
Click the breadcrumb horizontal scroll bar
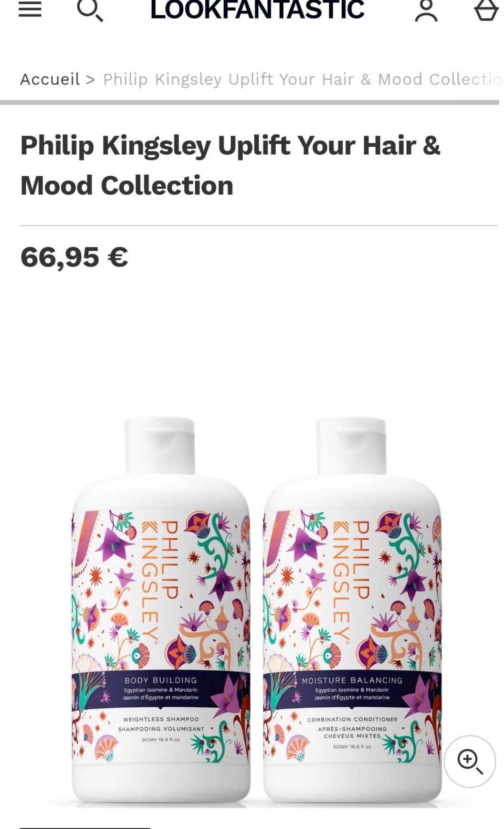[250, 102]
